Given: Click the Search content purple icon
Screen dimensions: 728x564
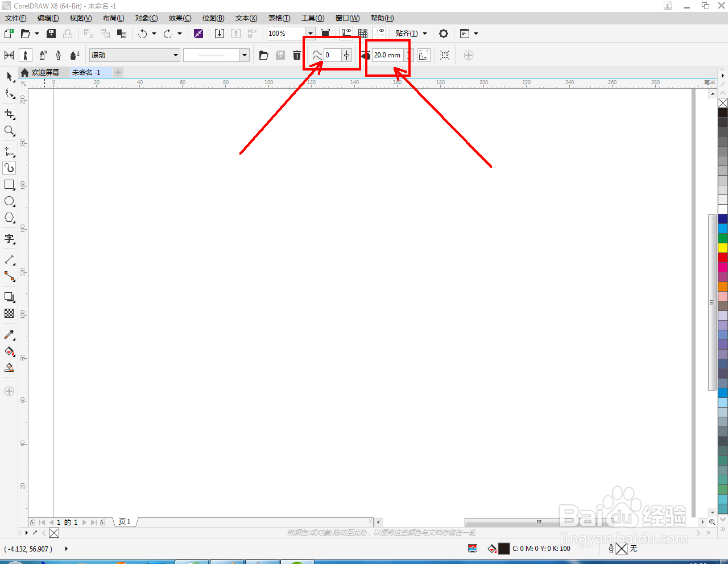Looking at the screenshot, I should [x=198, y=34].
